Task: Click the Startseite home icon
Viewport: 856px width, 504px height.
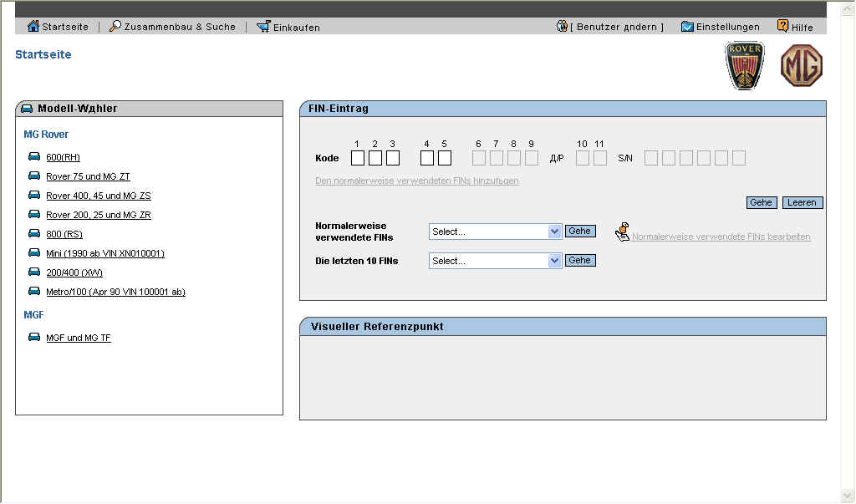Action: 33,26
